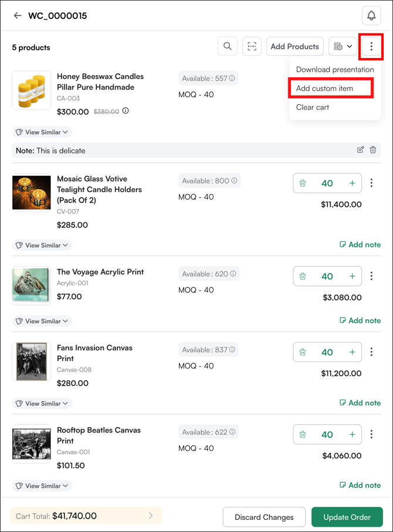This screenshot has width=393, height=532.
Task: Open the product search
Action: (228, 46)
